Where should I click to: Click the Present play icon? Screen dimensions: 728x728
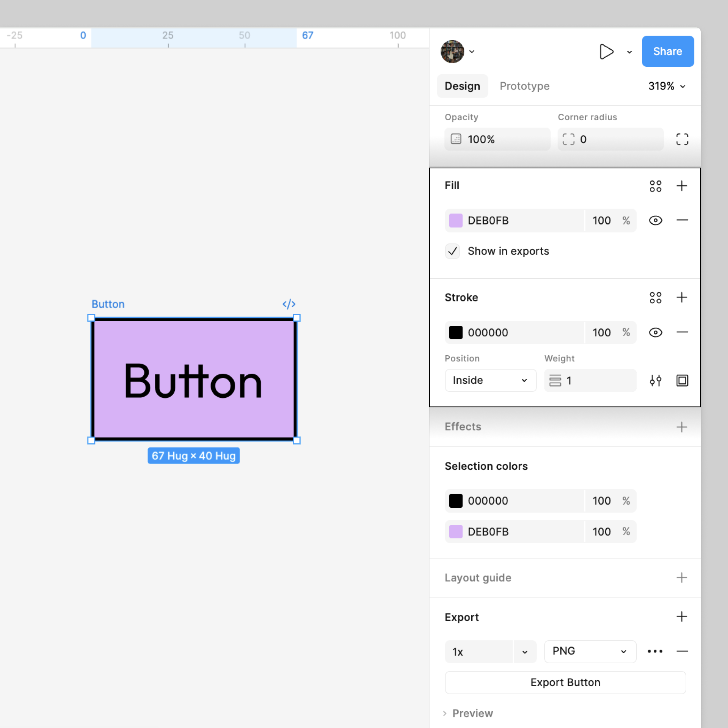coord(606,52)
